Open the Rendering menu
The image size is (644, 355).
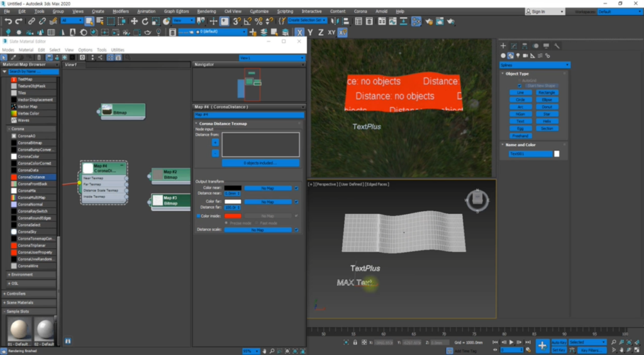click(x=206, y=11)
